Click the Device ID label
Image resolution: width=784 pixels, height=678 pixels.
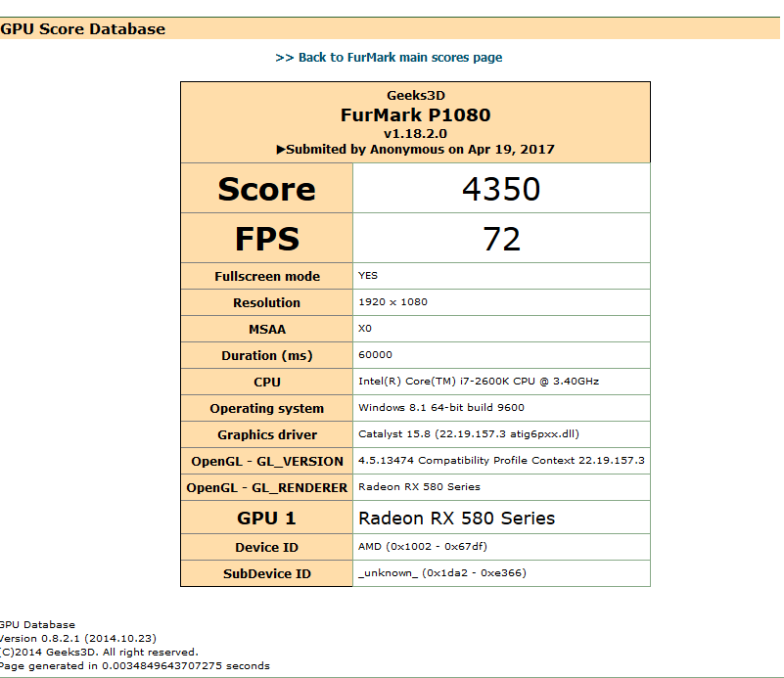(267, 548)
